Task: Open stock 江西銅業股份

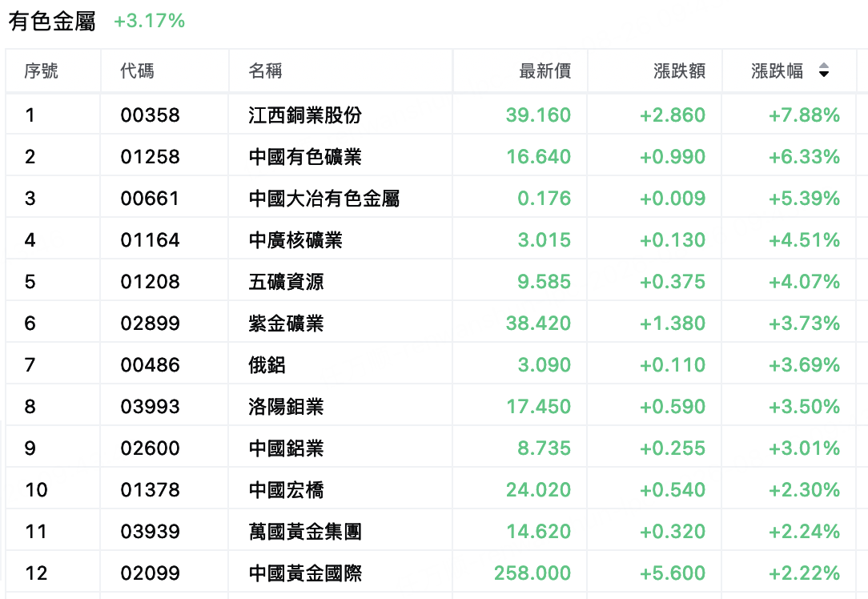Action: [x=305, y=115]
